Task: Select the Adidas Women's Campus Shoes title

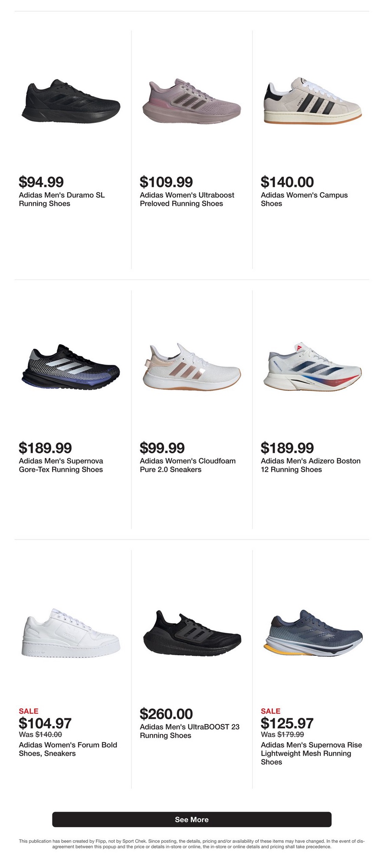Action: [304, 199]
